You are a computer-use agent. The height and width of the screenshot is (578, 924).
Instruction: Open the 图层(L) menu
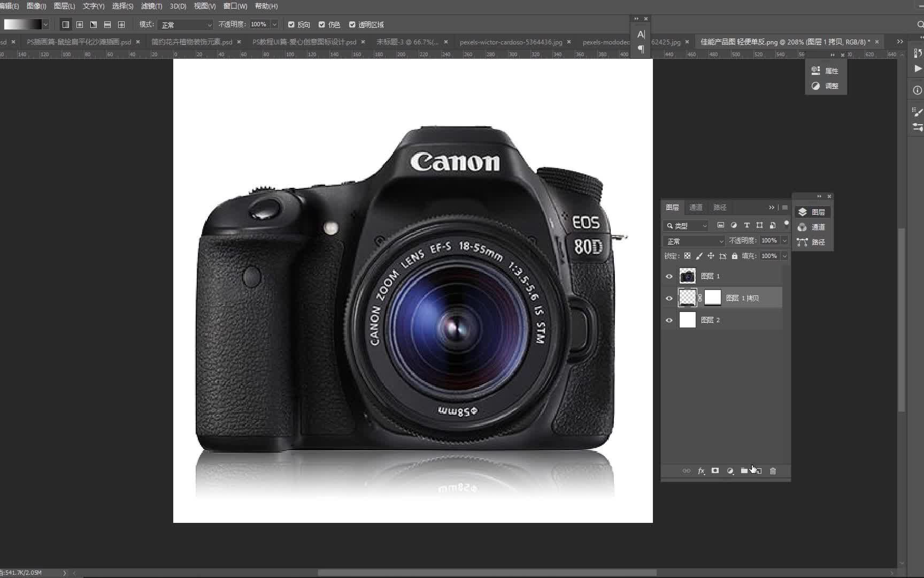pos(64,6)
